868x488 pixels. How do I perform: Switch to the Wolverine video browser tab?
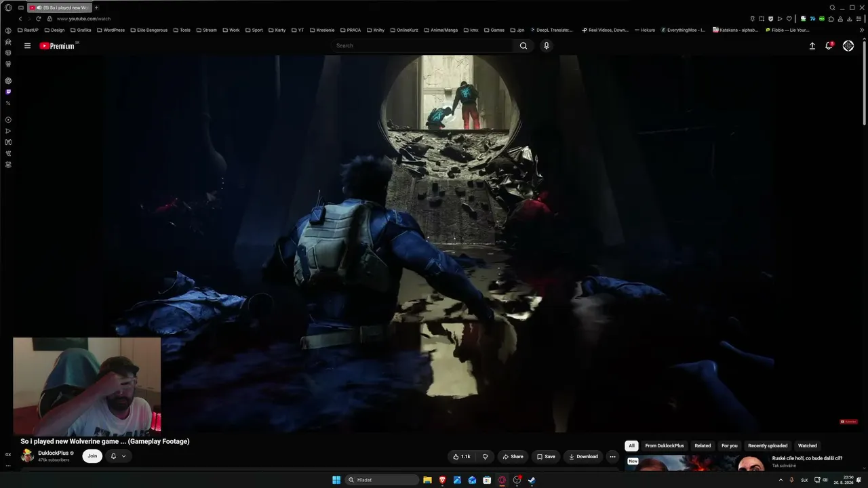(x=60, y=7)
